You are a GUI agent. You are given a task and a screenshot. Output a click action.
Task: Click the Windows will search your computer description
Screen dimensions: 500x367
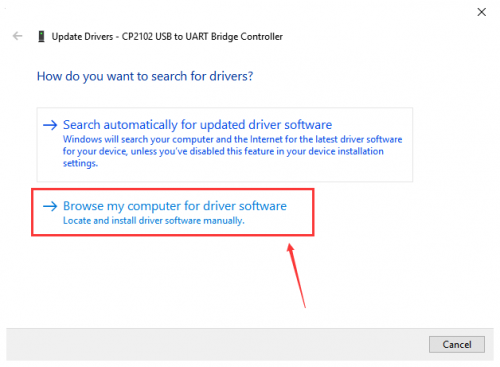pyautogui.click(x=232, y=151)
